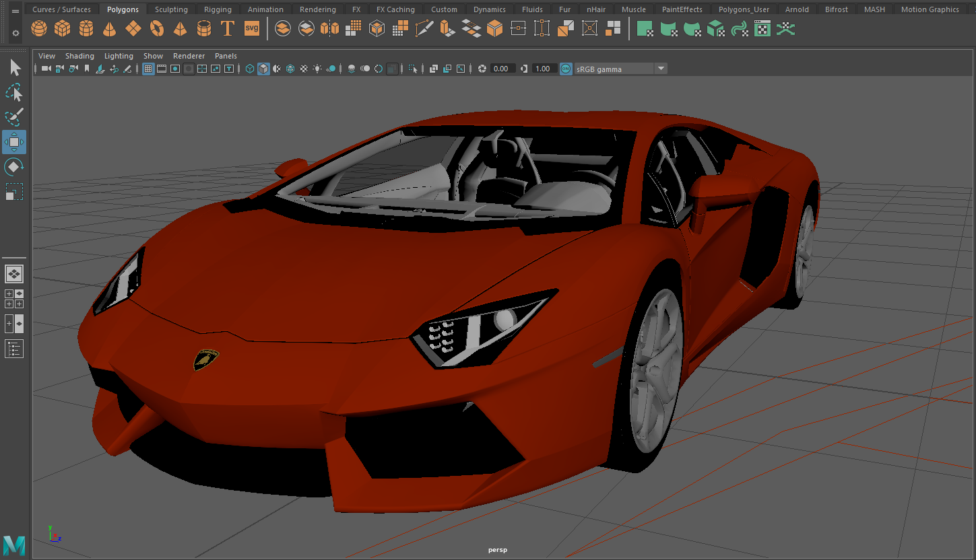Choose the Paint Selection tool
976x560 pixels.
pos(15,117)
